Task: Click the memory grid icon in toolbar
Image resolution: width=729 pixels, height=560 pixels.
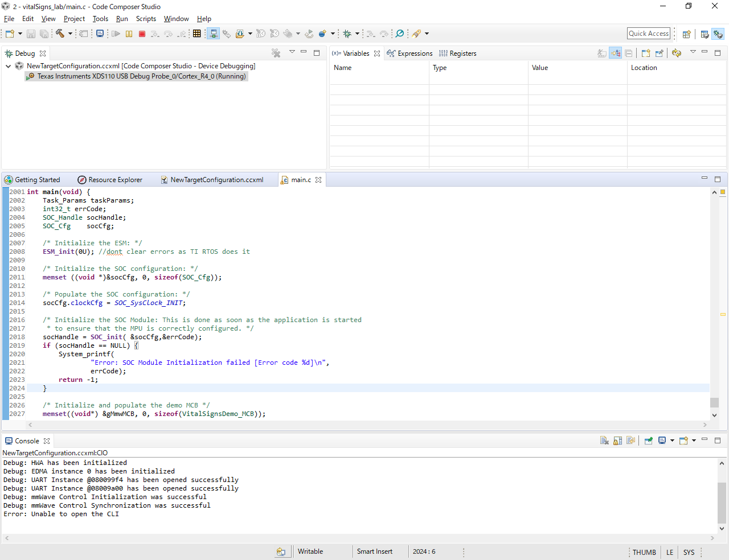Action: tap(197, 34)
